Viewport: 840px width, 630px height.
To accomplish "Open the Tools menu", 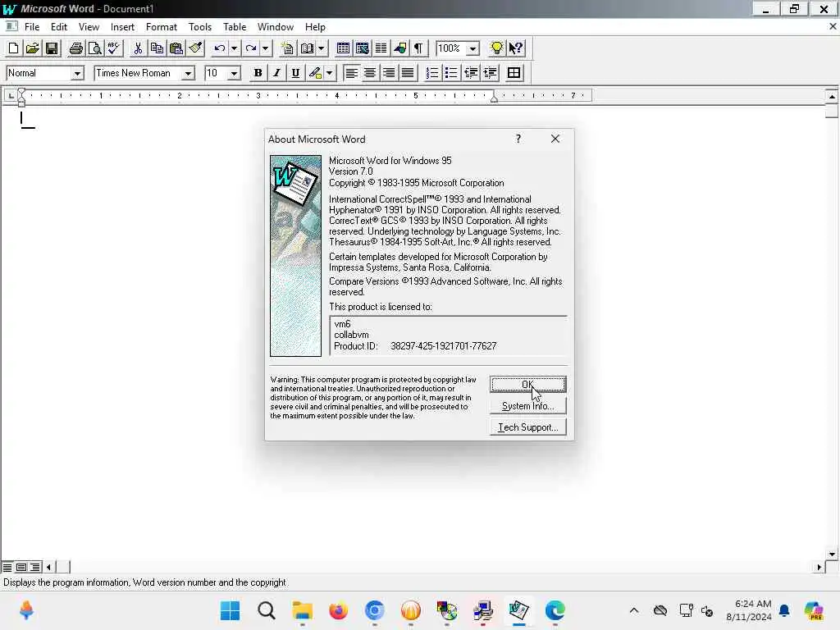I will pyautogui.click(x=200, y=27).
